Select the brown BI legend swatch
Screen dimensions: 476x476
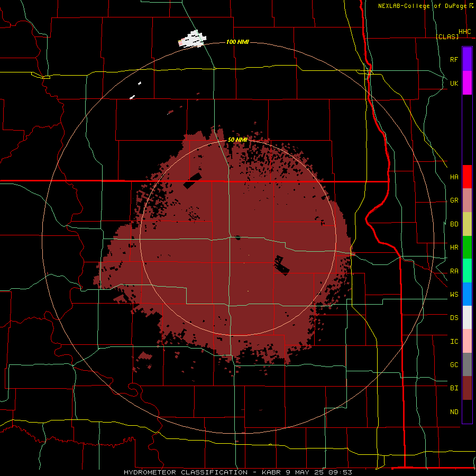[x=467, y=388]
